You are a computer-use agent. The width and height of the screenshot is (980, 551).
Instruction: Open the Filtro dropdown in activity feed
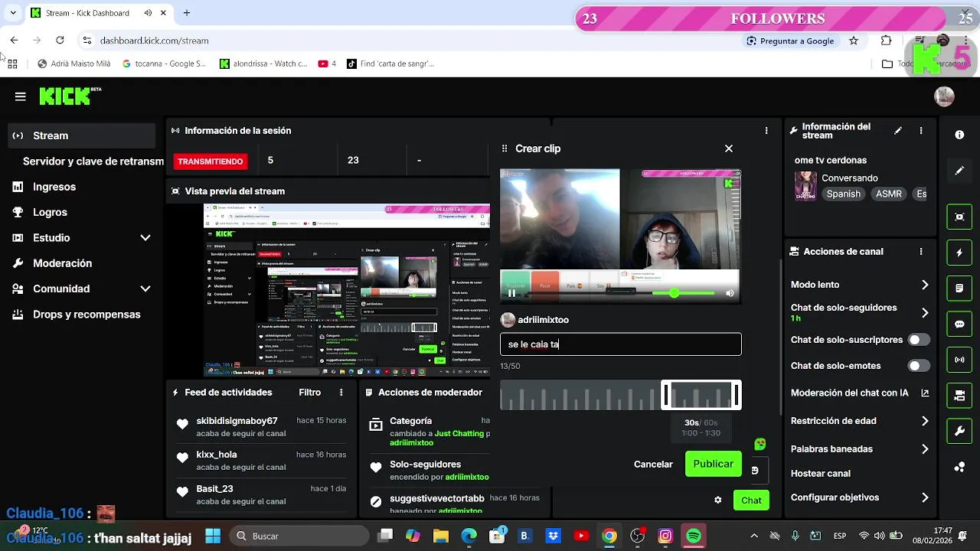[309, 393]
